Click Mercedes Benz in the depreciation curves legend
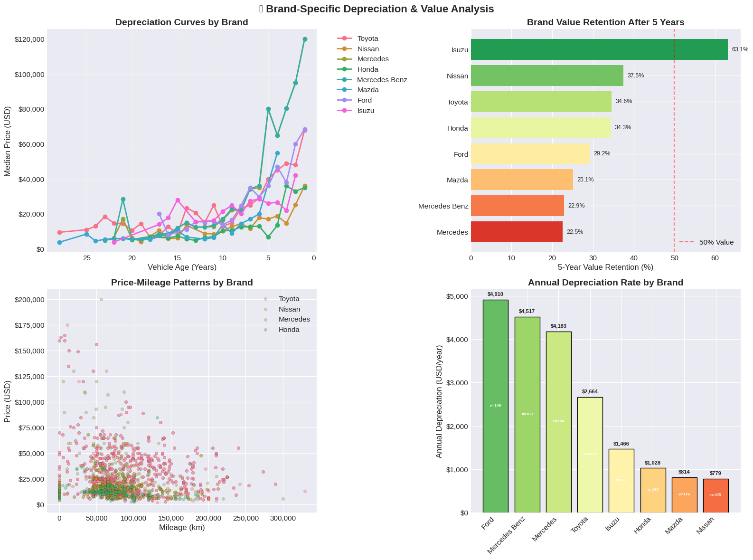Screen dimensions: 753x560 372,80
